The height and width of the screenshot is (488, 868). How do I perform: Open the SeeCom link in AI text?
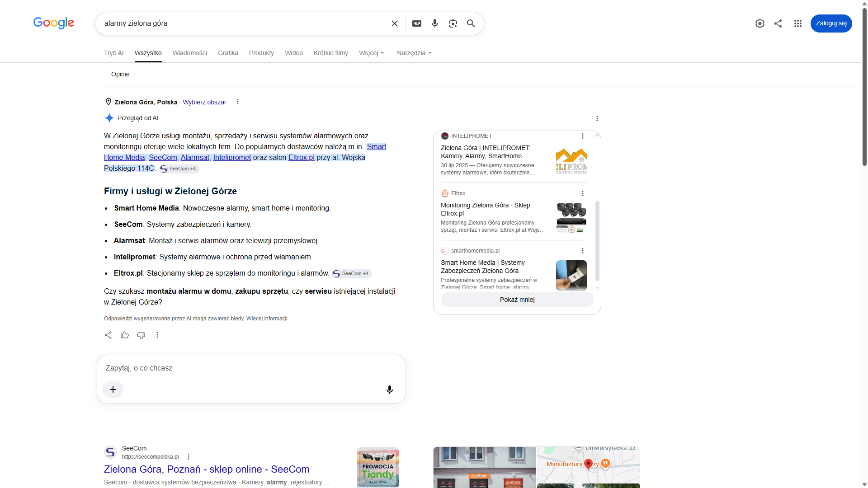[163, 157]
